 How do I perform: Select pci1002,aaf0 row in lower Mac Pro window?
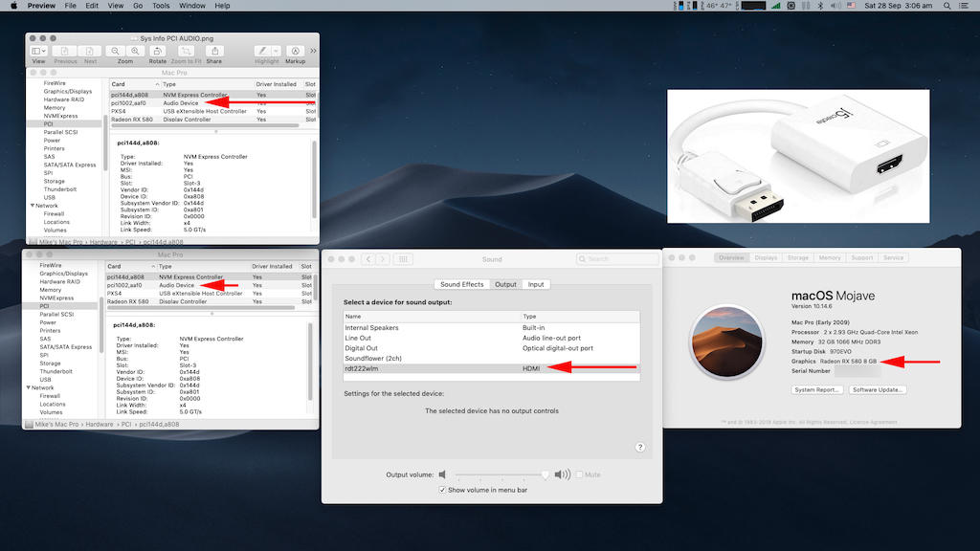[210, 285]
